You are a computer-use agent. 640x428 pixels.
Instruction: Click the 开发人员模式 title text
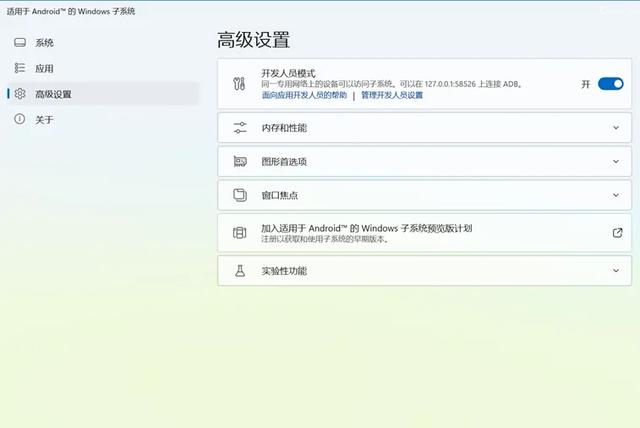[288, 73]
